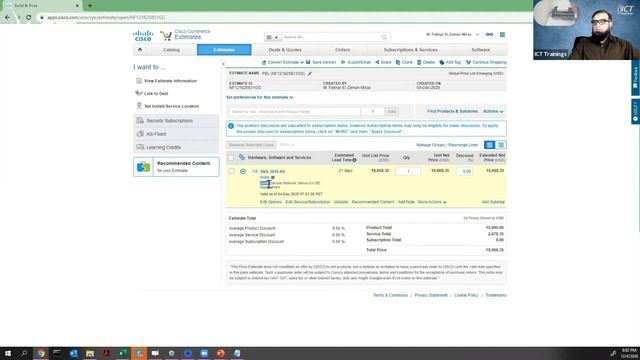The width and height of the screenshot is (640, 360).
Task: Collapse the left 'I want to' side panel arrow
Action: pyautogui.click(x=223, y=64)
